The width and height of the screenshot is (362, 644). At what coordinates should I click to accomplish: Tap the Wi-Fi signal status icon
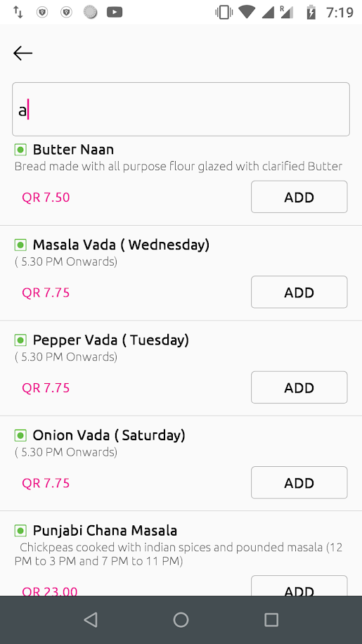[x=247, y=13]
